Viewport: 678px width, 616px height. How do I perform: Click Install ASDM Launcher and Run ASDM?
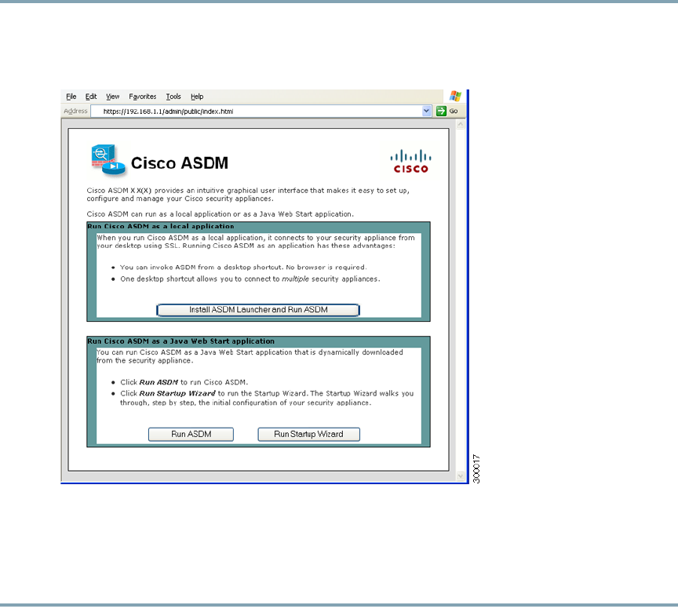click(x=258, y=310)
